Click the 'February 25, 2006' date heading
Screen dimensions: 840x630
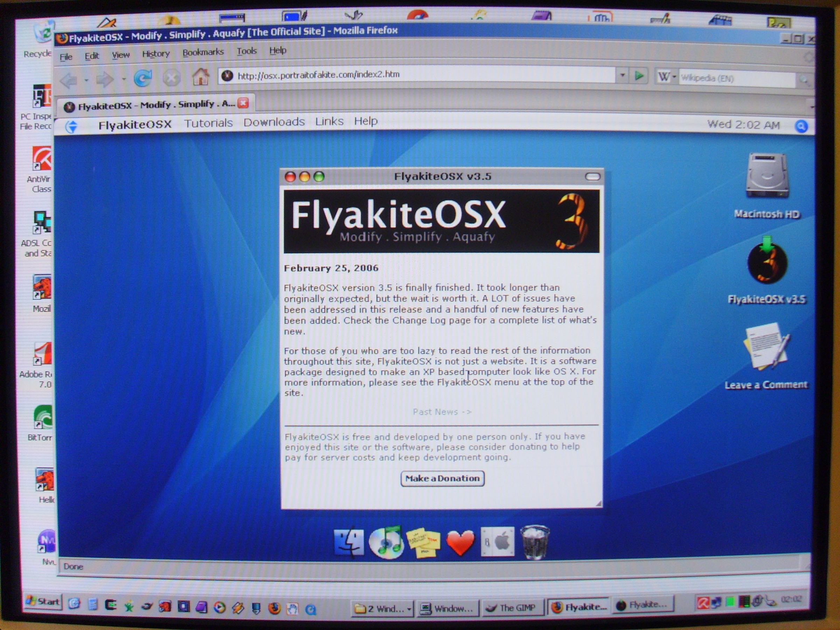[331, 268]
